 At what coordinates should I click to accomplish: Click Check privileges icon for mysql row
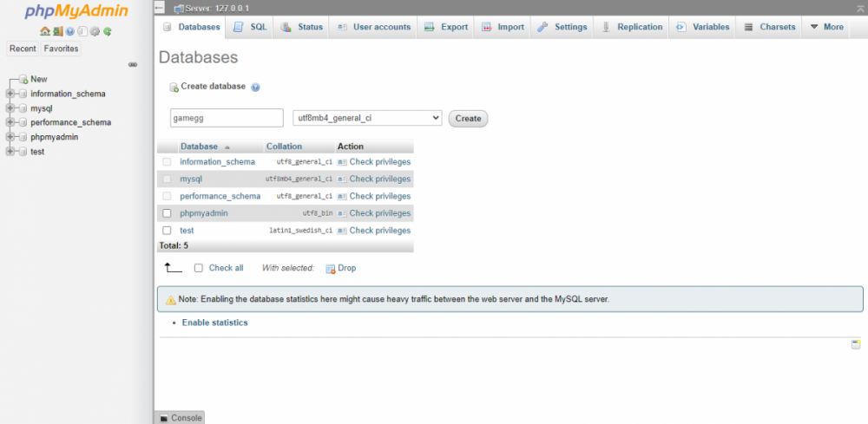pos(342,179)
